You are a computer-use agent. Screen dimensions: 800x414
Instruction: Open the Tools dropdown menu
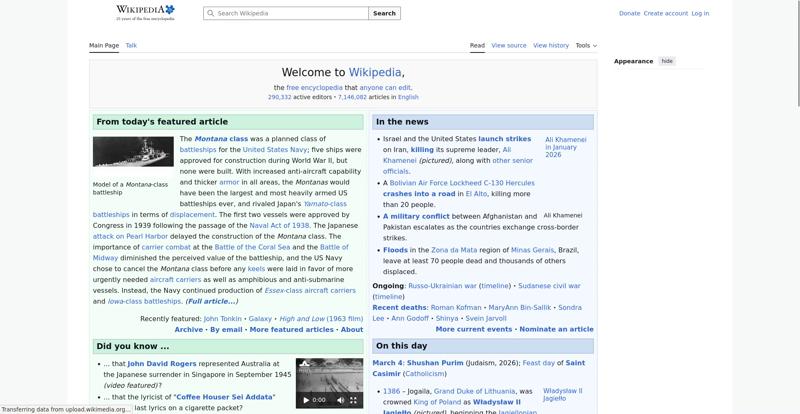click(x=585, y=45)
